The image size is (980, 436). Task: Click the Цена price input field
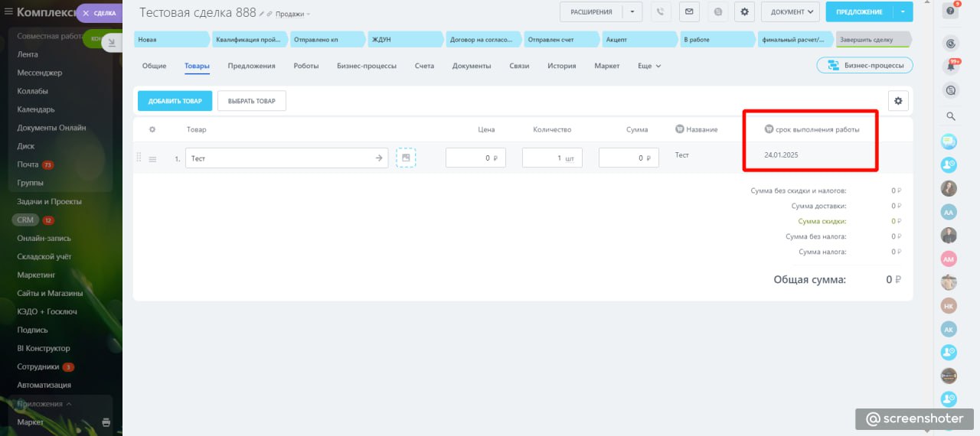coord(475,158)
